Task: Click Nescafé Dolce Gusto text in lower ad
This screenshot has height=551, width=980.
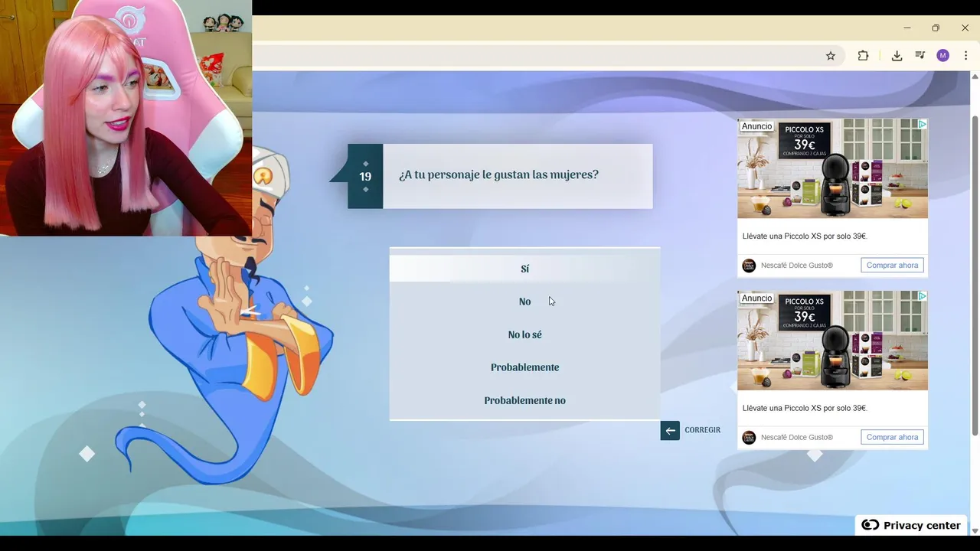Action: coord(797,437)
